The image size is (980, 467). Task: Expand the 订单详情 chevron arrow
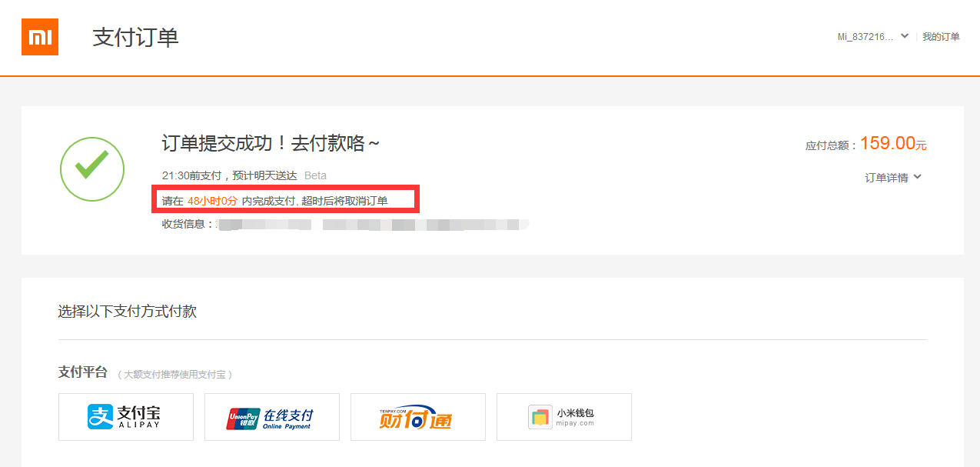click(918, 177)
